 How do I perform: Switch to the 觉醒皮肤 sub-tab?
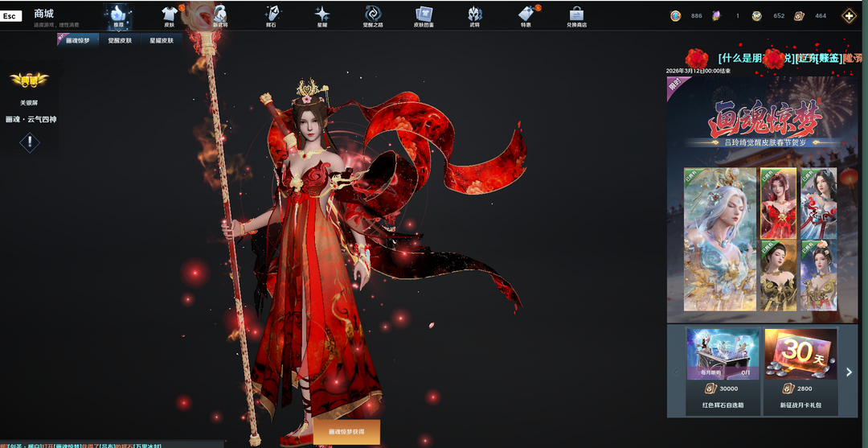click(x=119, y=39)
